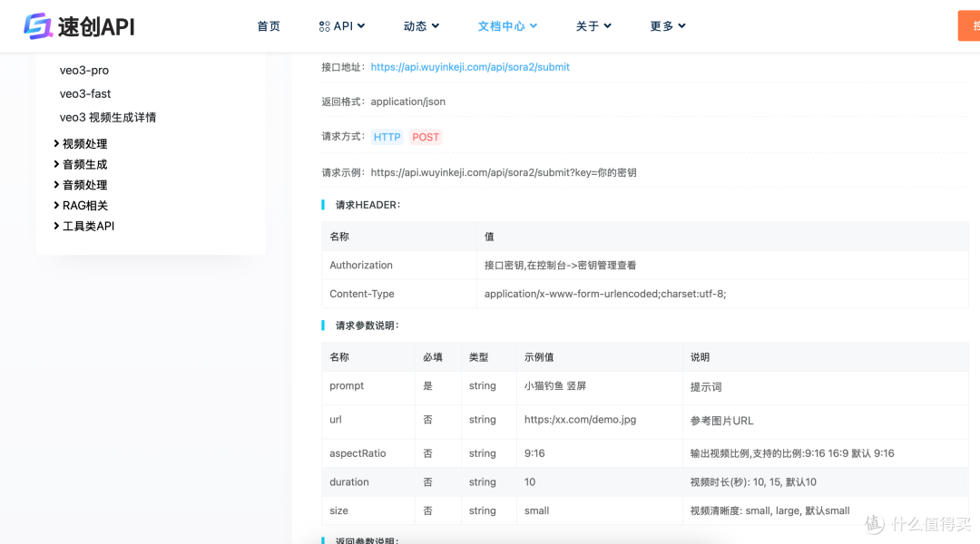
Task: Click the 请求参数说明 section heading
Action: (x=367, y=325)
